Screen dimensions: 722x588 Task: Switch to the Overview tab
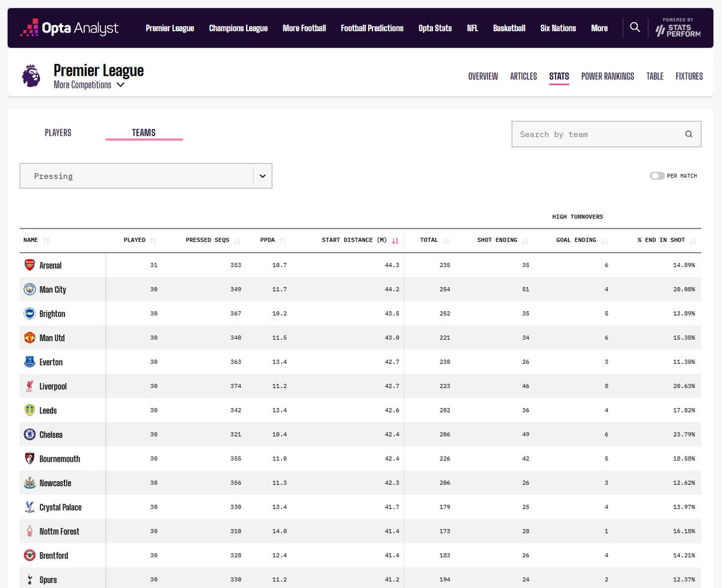point(483,76)
